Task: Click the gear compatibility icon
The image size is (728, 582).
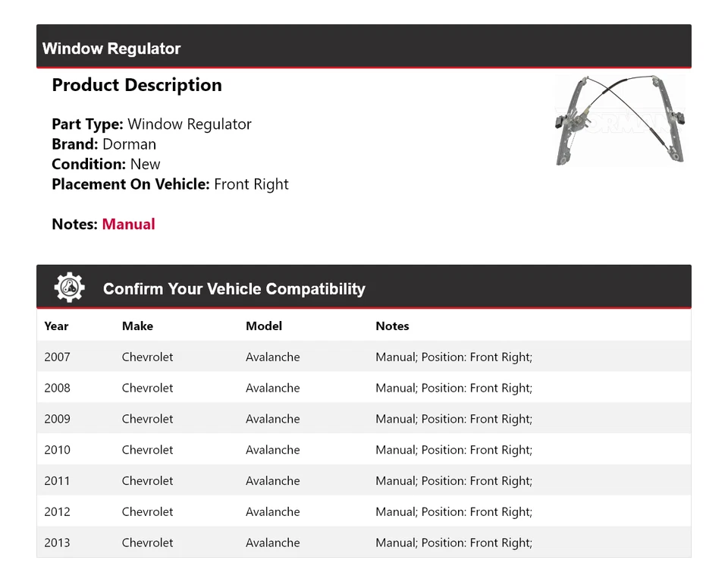Action: [x=69, y=288]
